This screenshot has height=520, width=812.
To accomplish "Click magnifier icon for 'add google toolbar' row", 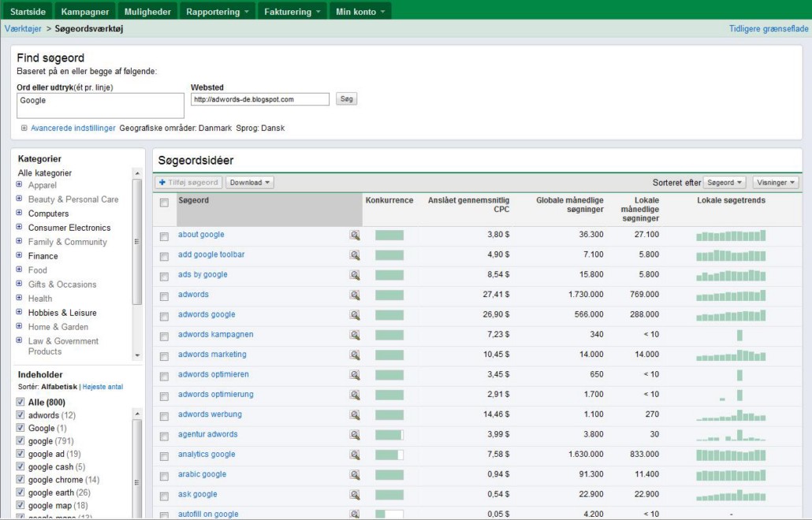I will pyautogui.click(x=355, y=255).
